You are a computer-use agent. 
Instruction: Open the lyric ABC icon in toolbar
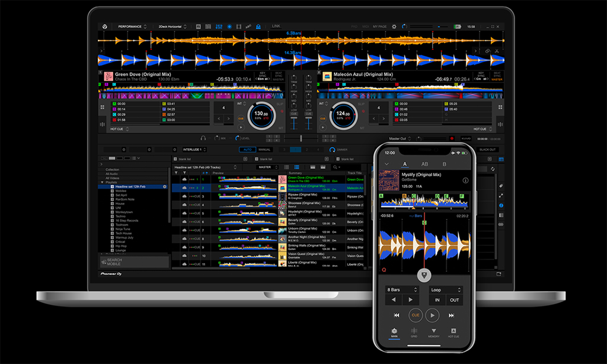248,26
